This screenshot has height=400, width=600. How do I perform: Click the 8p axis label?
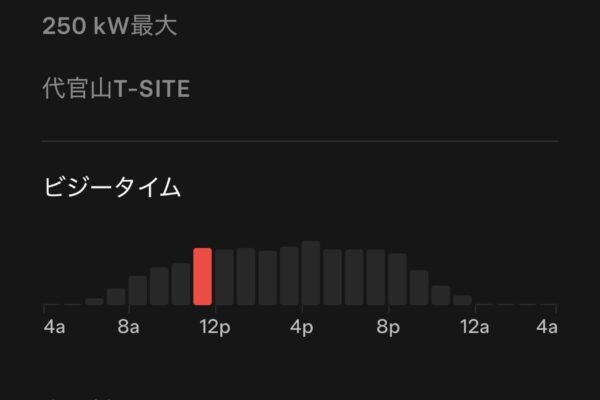pyautogui.click(x=388, y=327)
